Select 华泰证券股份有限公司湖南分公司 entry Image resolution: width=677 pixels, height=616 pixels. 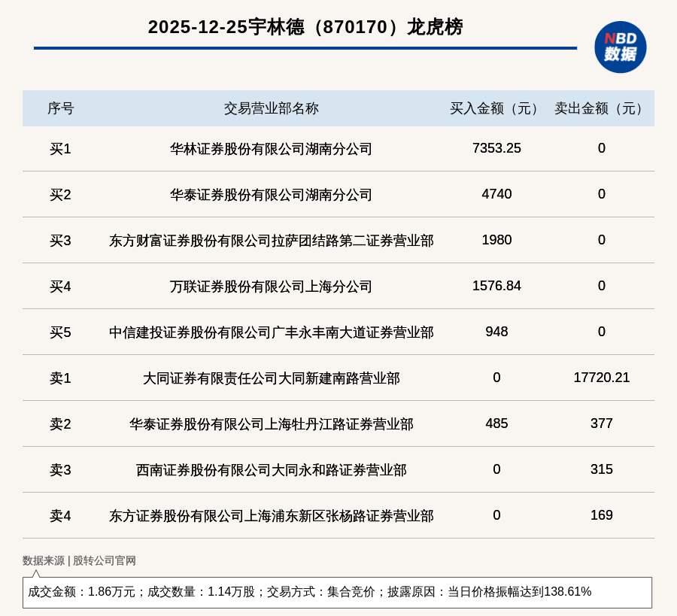click(272, 195)
